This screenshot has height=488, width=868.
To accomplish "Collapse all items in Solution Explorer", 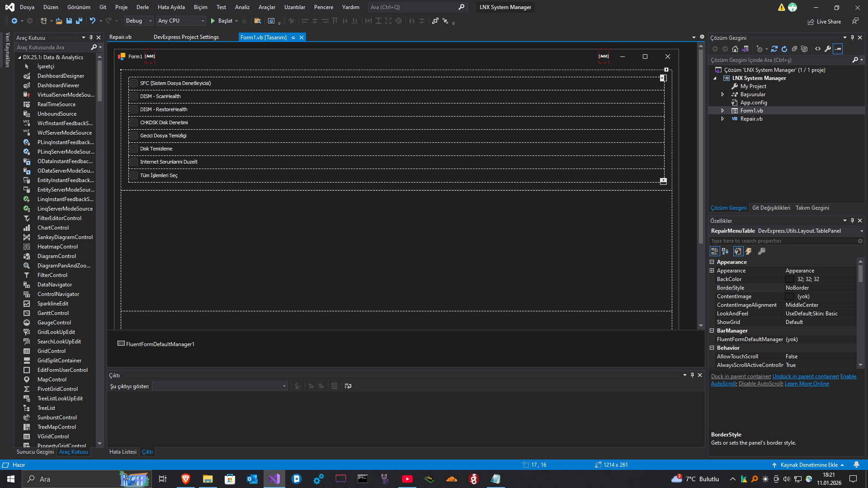I will point(794,49).
